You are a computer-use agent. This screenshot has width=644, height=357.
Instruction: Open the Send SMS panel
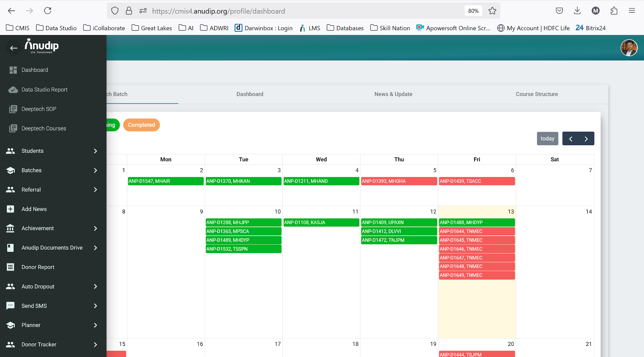[34, 306]
